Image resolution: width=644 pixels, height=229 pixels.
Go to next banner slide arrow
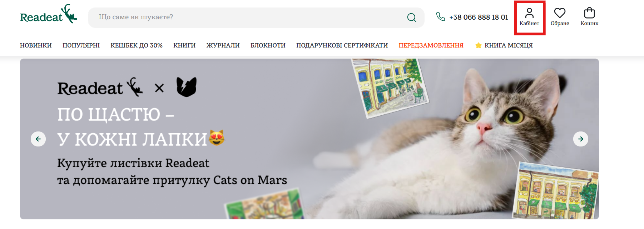pos(581,139)
